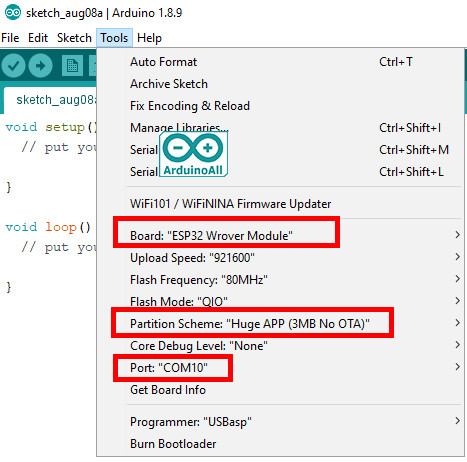The width and height of the screenshot is (467, 462).
Task: Click the void setup() code line
Action: click(51, 127)
